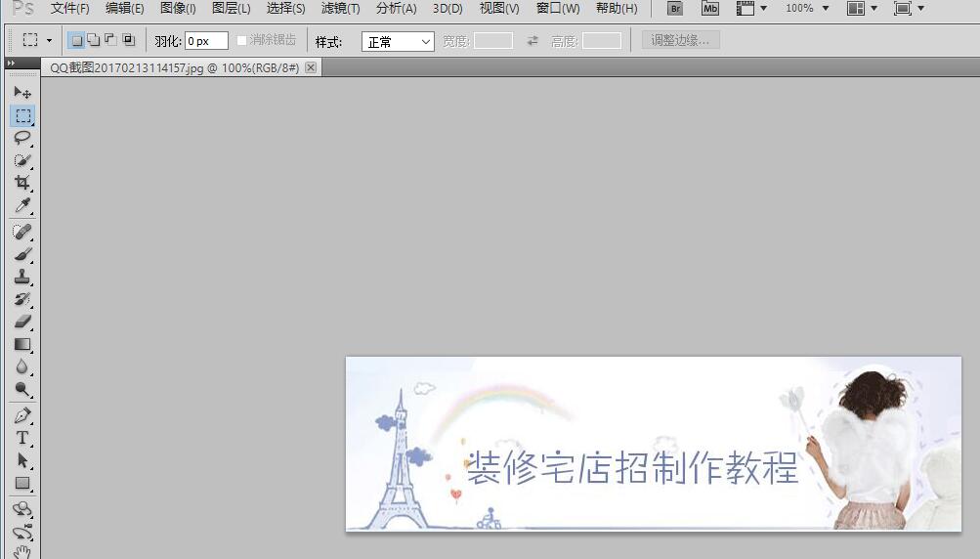This screenshot has height=559, width=980.
Task: Choose Add to selection mode
Action: click(93, 41)
